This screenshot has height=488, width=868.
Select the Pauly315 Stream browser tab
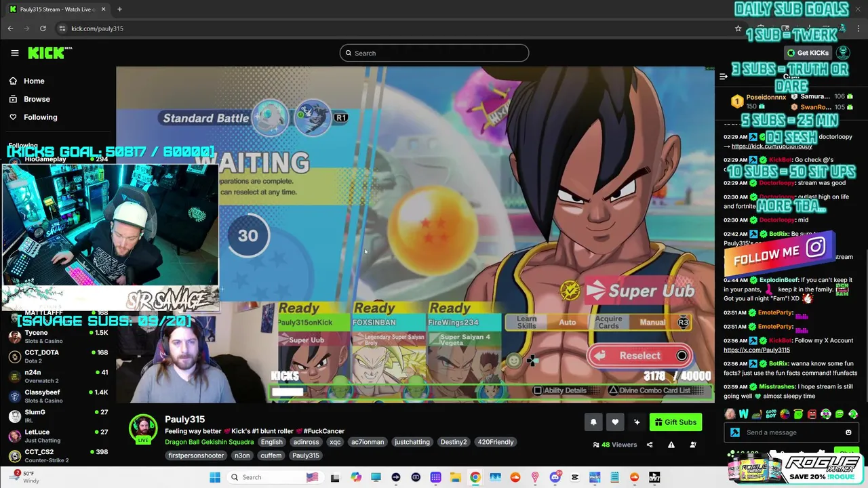point(57,9)
